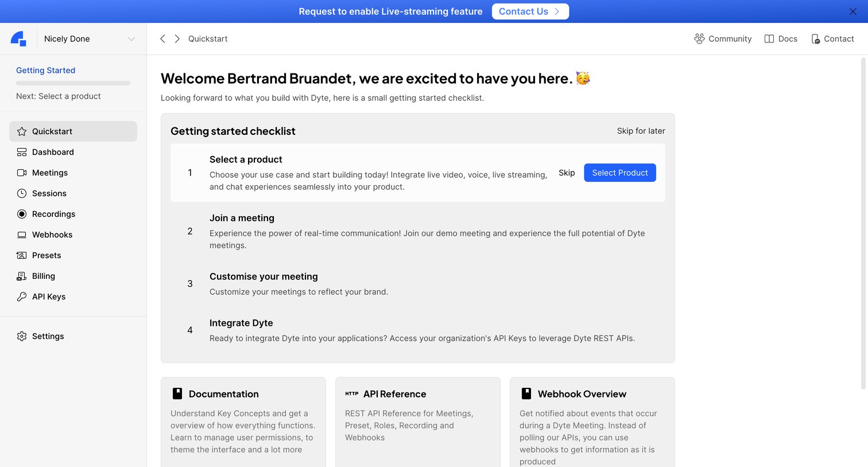Click the Settings gear icon
Screen dimensions: 868x467
(22, 336)
